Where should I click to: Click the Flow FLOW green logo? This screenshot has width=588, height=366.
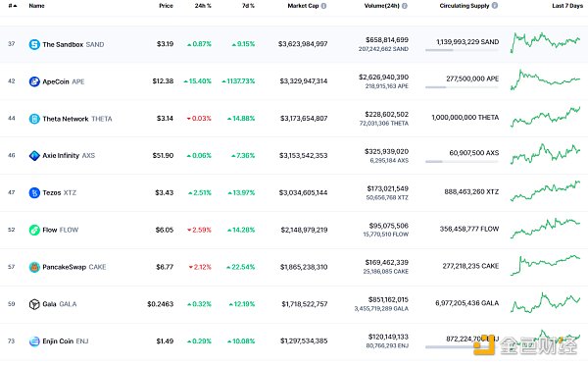[34, 230]
